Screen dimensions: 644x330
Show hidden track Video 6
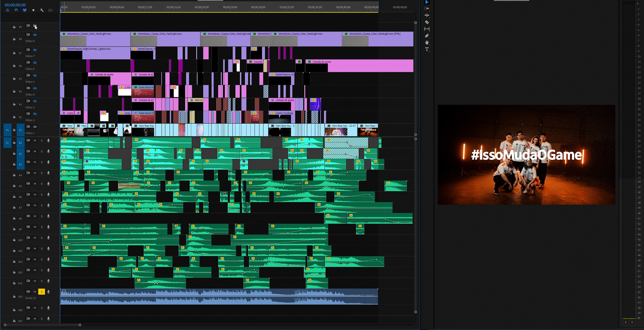[x=35, y=63]
